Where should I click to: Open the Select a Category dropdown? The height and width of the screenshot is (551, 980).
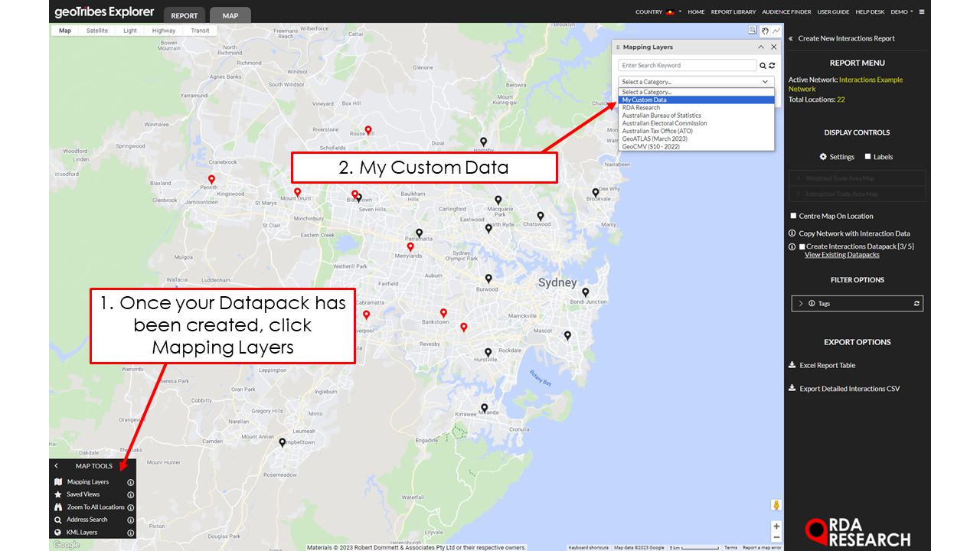coord(696,81)
